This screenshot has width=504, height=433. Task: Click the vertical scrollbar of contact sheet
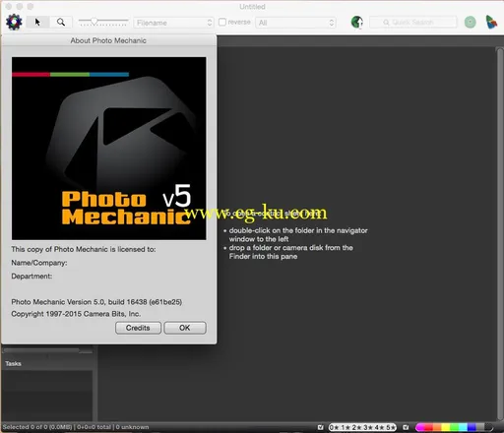coord(499,234)
